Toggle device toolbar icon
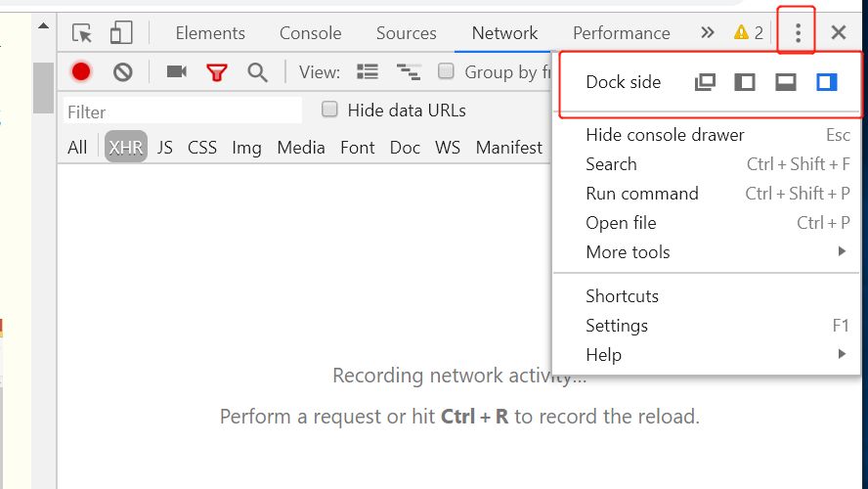 tap(120, 33)
